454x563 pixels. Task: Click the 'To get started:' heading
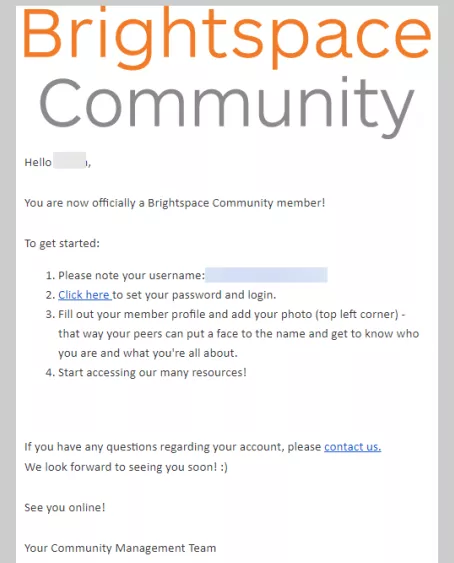tap(62, 243)
